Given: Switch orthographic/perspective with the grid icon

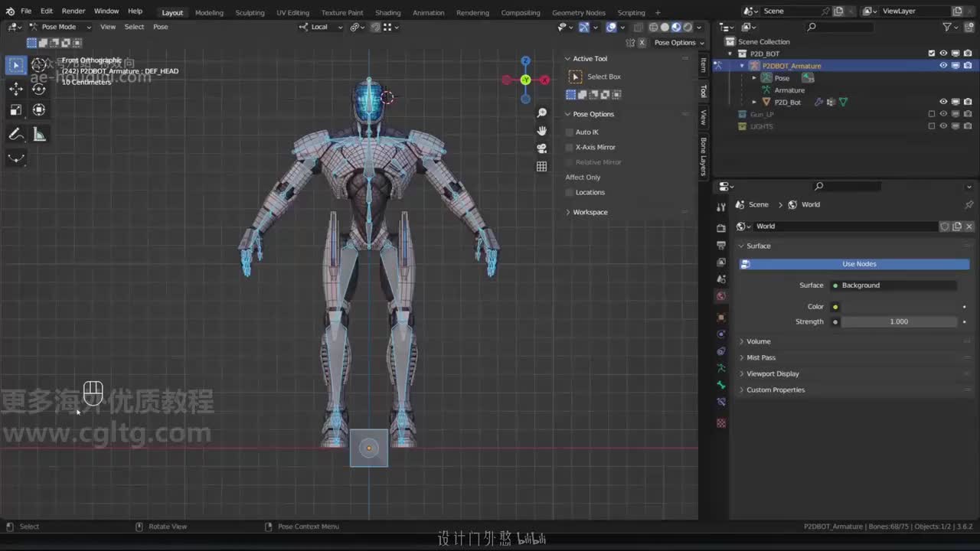Looking at the screenshot, I should pos(542,166).
